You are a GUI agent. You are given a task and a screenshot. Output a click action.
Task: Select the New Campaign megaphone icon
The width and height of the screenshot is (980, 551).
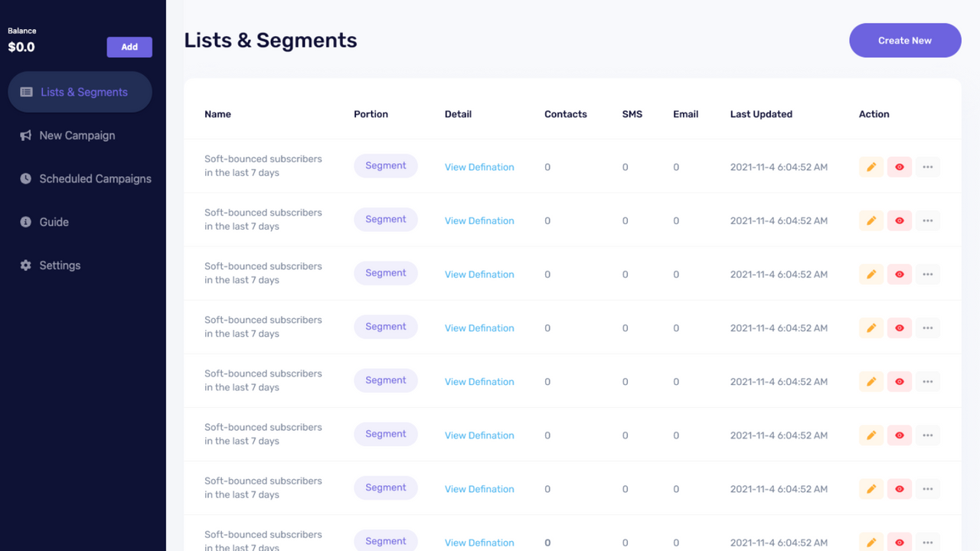(25, 135)
